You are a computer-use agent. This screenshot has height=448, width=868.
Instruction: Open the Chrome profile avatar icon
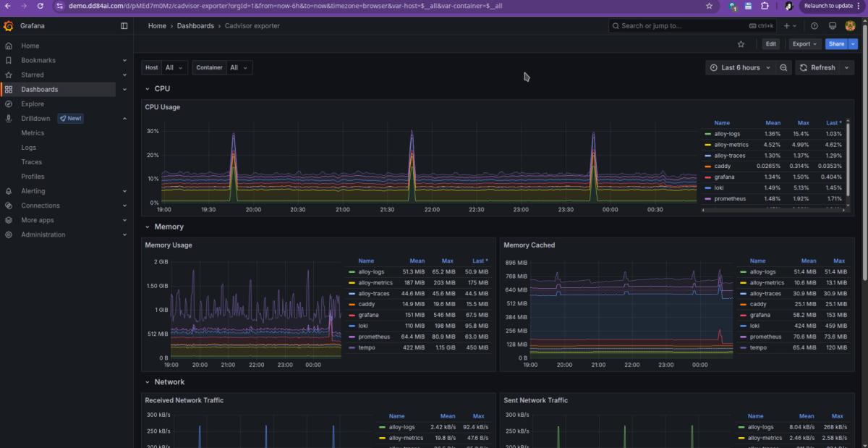click(x=788, y=6)
